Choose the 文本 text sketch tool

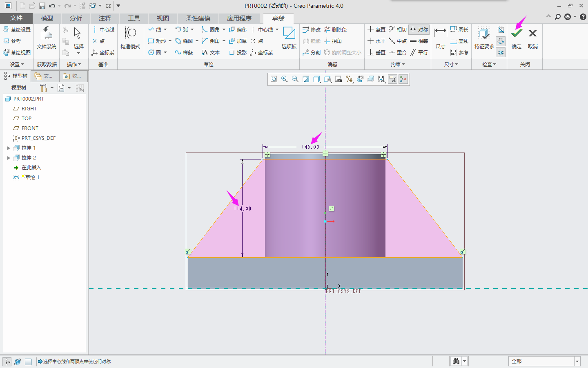(211, 52)
